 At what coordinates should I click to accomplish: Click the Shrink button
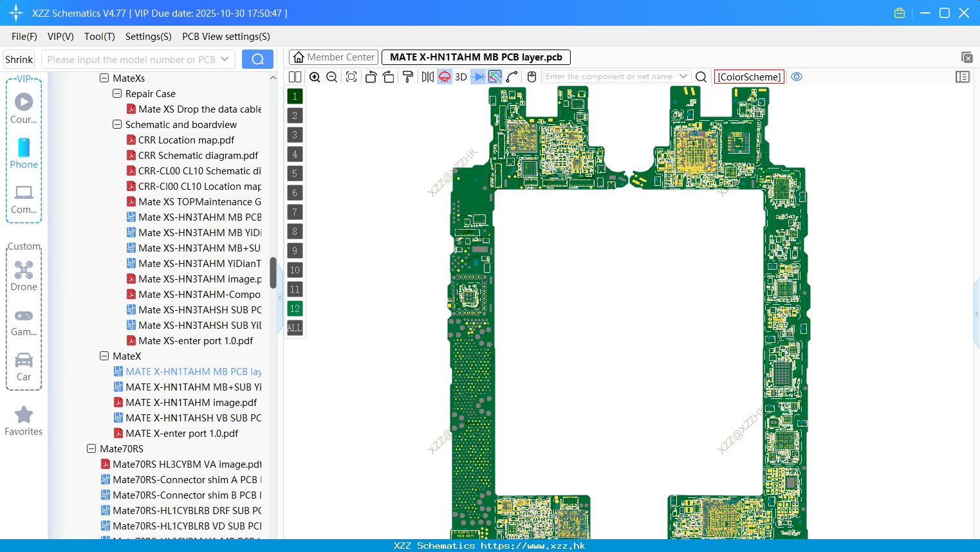tap(19, 59)
